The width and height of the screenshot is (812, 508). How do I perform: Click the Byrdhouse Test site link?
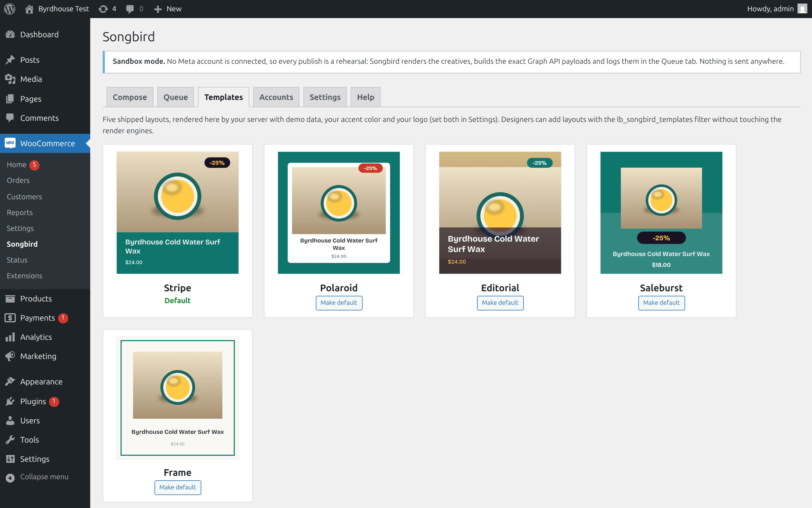pyautogui.click(x=63, y=9)
